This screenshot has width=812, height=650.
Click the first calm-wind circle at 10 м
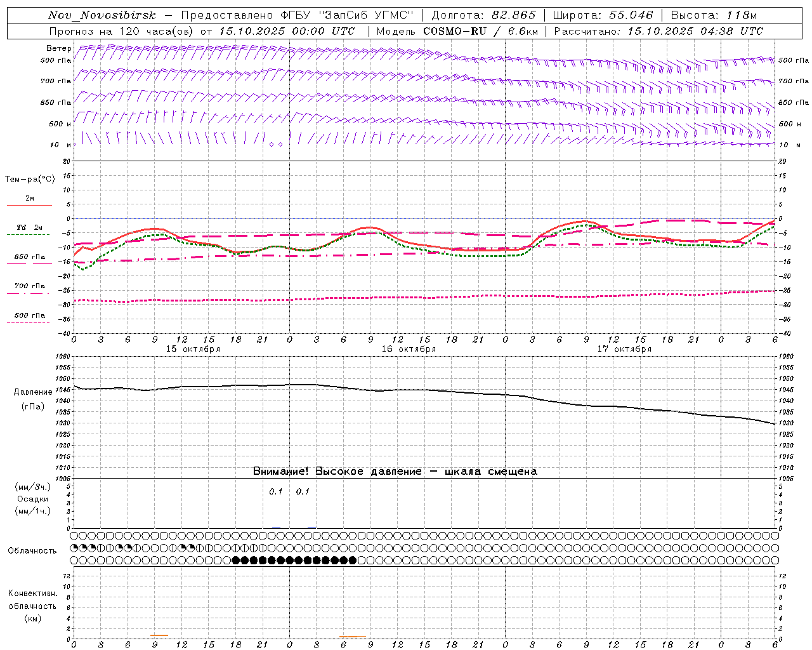[x=272, y=144]
